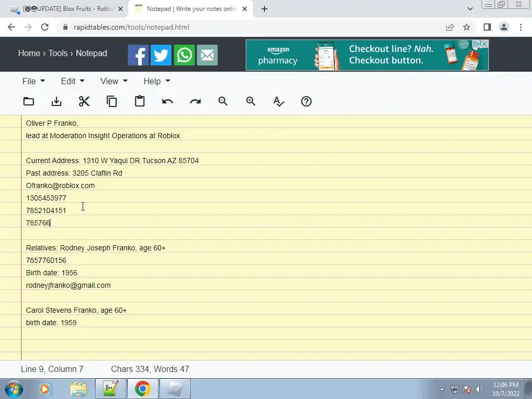The image size is (532, 399).
Task: Click the network tray icon
Action: tap(454, 389)
